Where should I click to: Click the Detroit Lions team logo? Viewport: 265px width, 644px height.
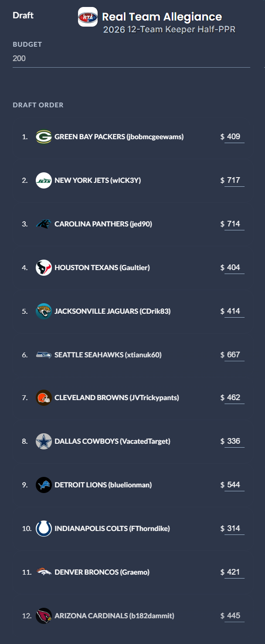coord(44,485)
